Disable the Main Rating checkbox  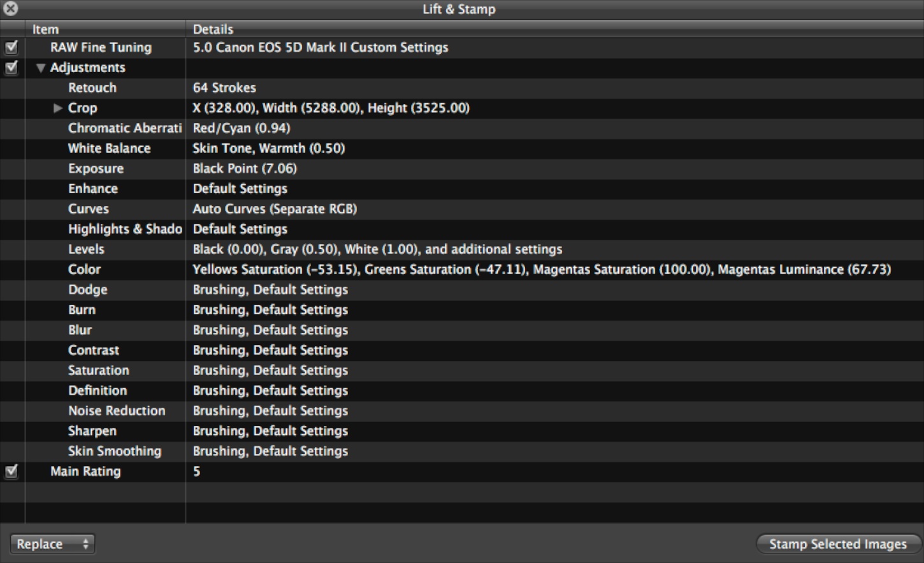tap(11, 471)
